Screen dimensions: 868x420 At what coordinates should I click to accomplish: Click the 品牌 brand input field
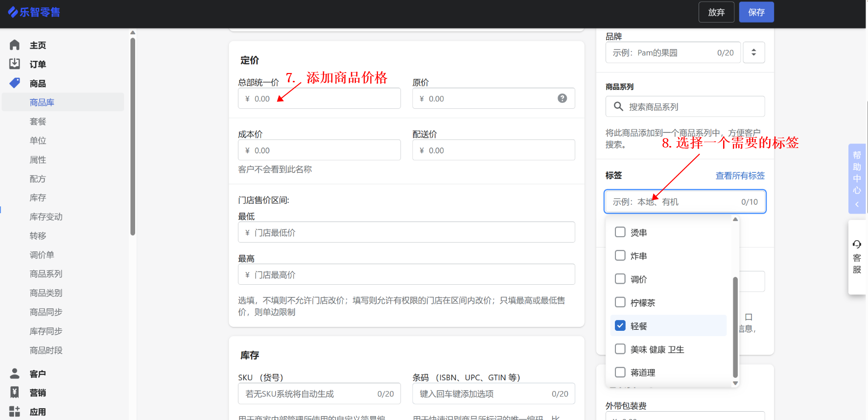(x=673, y=52)
